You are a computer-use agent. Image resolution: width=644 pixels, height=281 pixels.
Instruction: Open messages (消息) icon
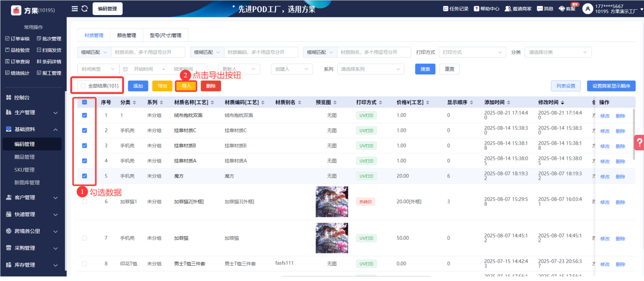[539, 9]
